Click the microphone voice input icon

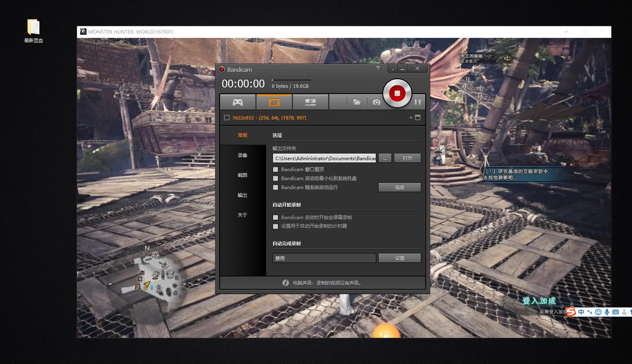coord(607,312)
